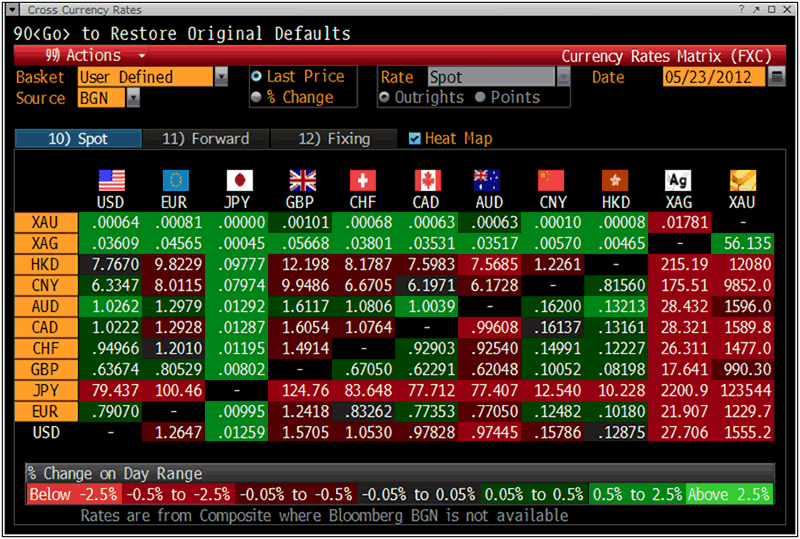Screen dimensions: 800x539
Task: Click the GBP/USD rate cell 1.5705
Action: pyautogui.click(x=301, y=432)
